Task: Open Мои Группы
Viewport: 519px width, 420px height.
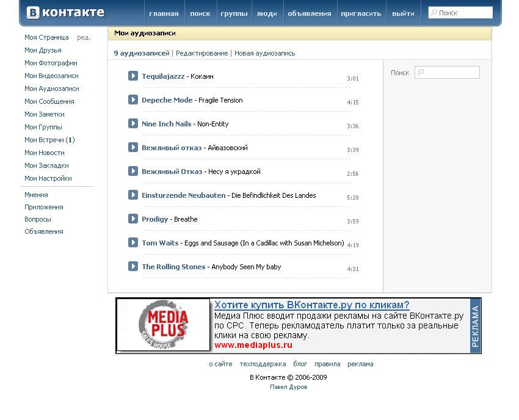Action: pos(43,127)
